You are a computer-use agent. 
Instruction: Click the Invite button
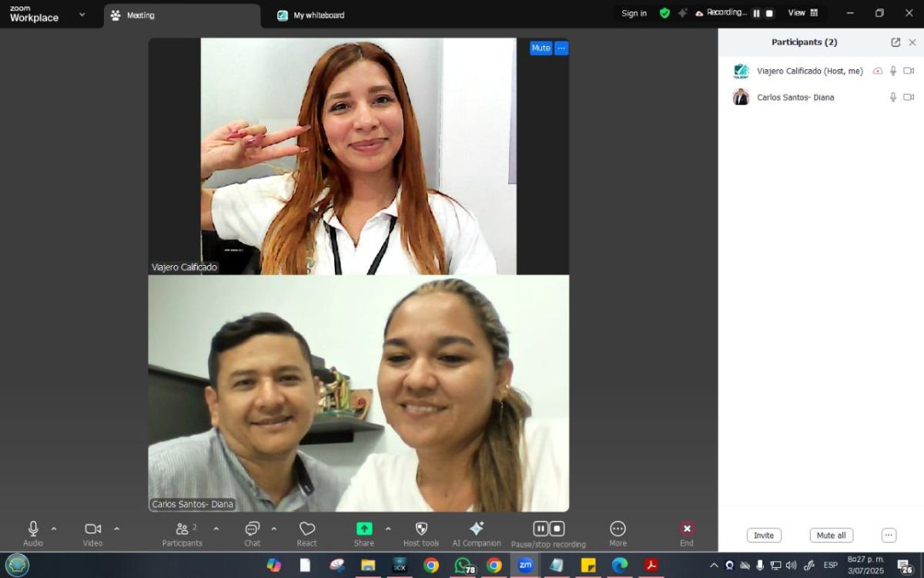point(764,536)
